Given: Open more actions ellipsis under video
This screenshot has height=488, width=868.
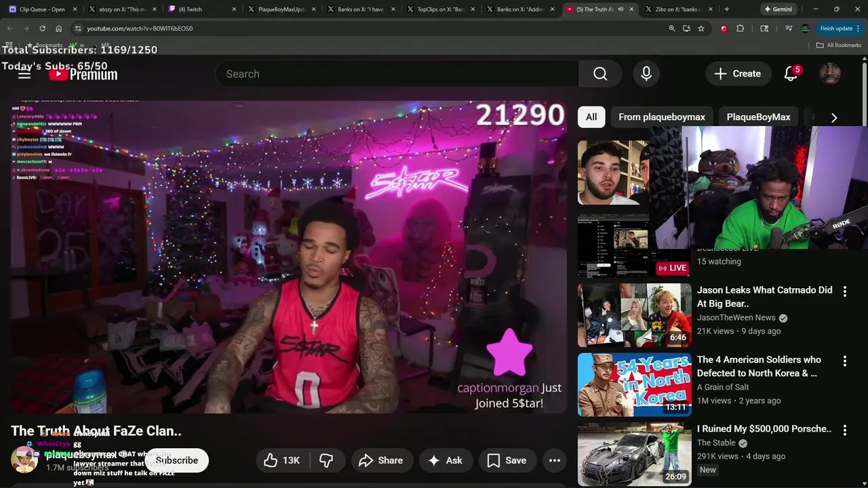Looking at the screenshot, I should (x=555, y=460).
